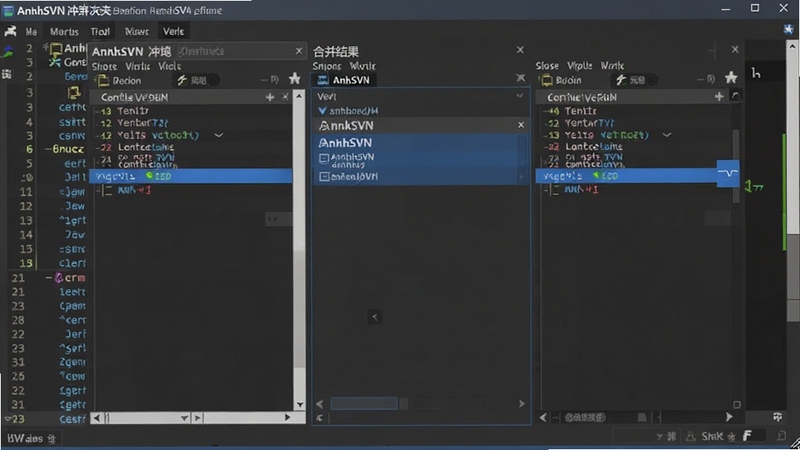Close the AnnkSVN entry with its x
The width and height of the screenshot is (800, 450).
[x=520, y=125]
